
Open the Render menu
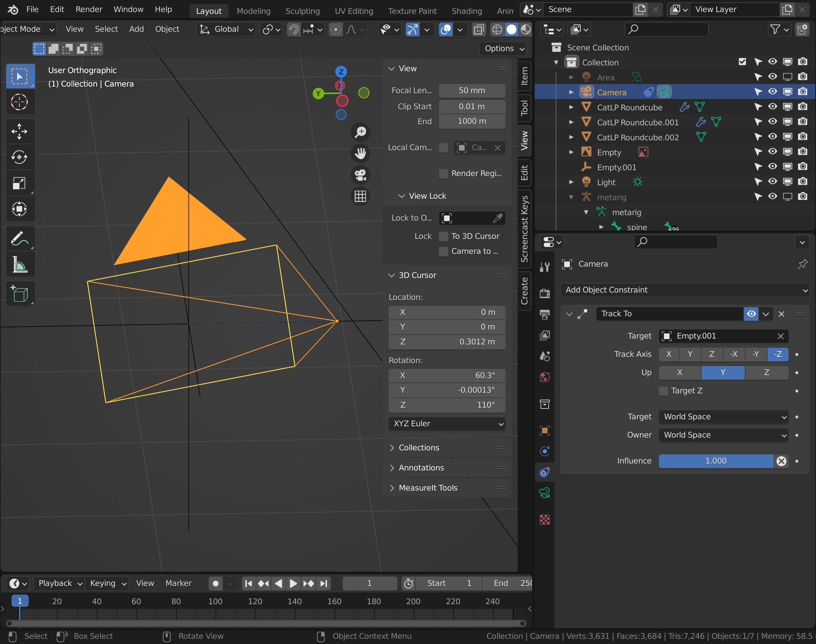point(88,9)
